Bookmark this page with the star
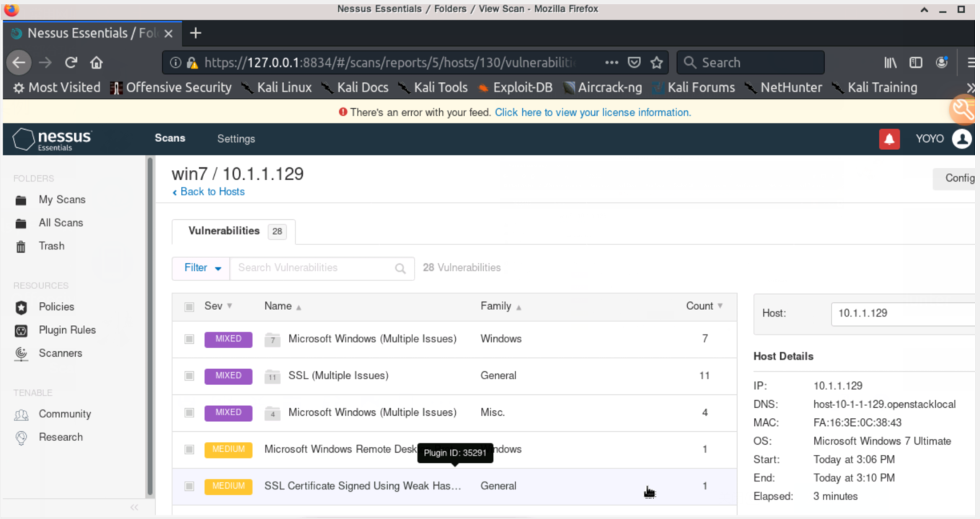The image size is (980, 519). tap(656, 63)
